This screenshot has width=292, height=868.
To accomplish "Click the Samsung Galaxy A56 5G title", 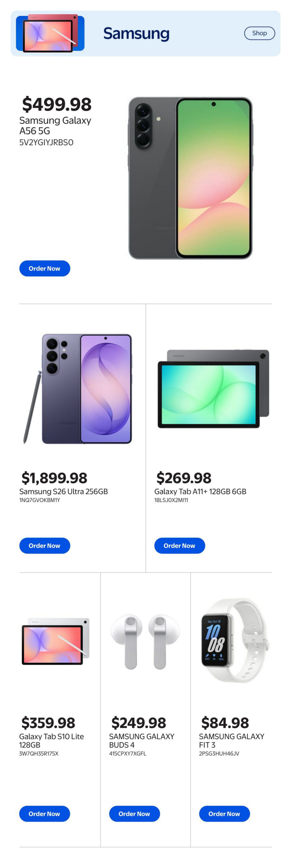I will coord(55,125).
